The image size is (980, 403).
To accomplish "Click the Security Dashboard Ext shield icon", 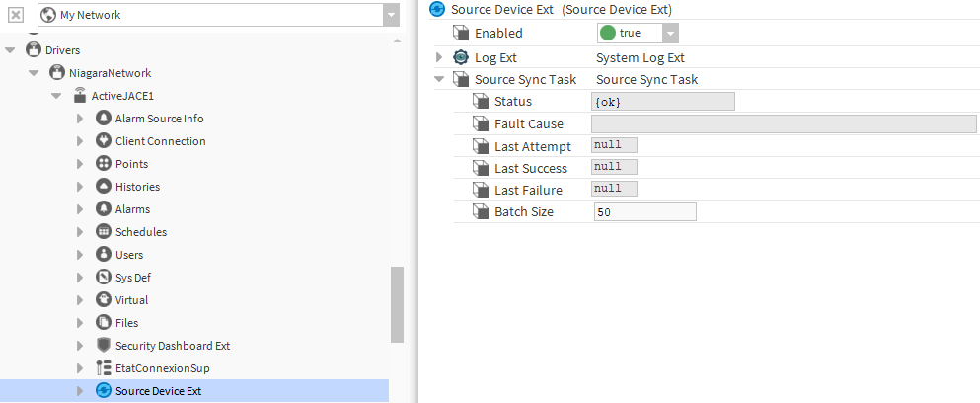I will [104, 346].
